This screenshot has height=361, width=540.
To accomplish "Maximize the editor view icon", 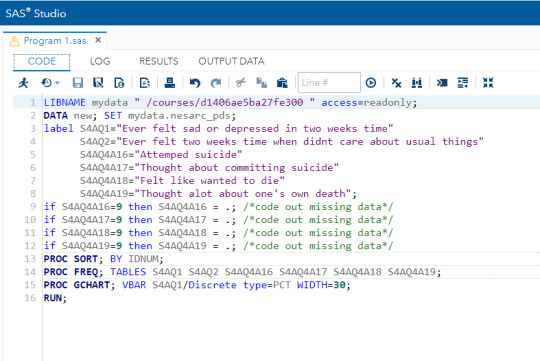I will (488, 83).
